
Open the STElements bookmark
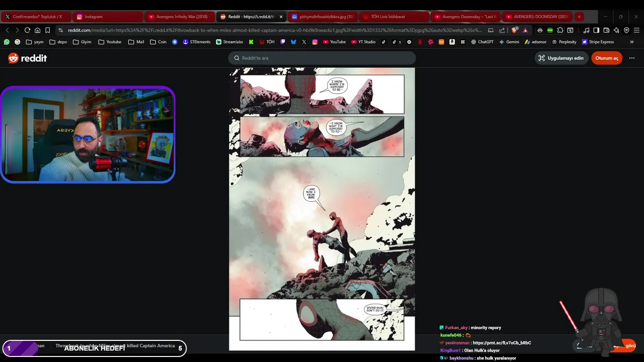point(197,42)
